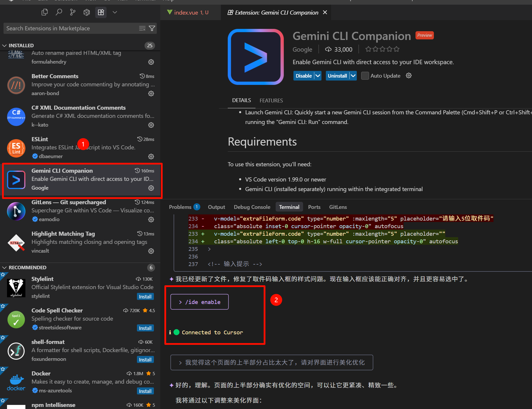Open the cube-shaped view icon
532x409 pixels.
[87, 12]
